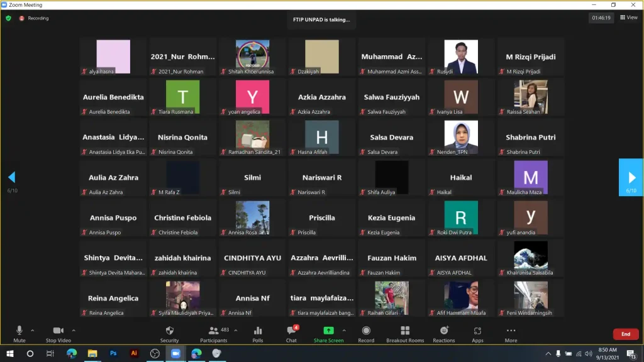The width and height of the screenshot is (644, 362).
Task: Open system volume icon in tray
Action: [x=589, y=353]
